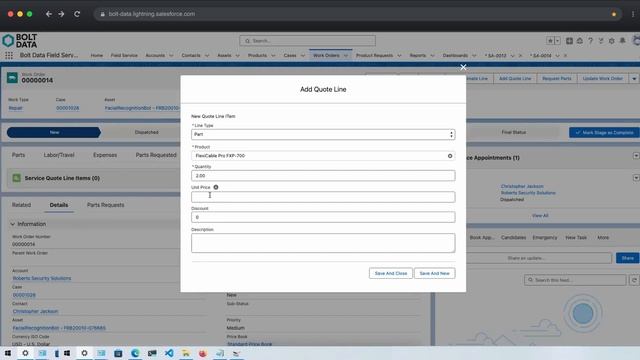Close the Add Quote Line dialog
Viewport: 640px width, 360px height.
pos(463,67)
